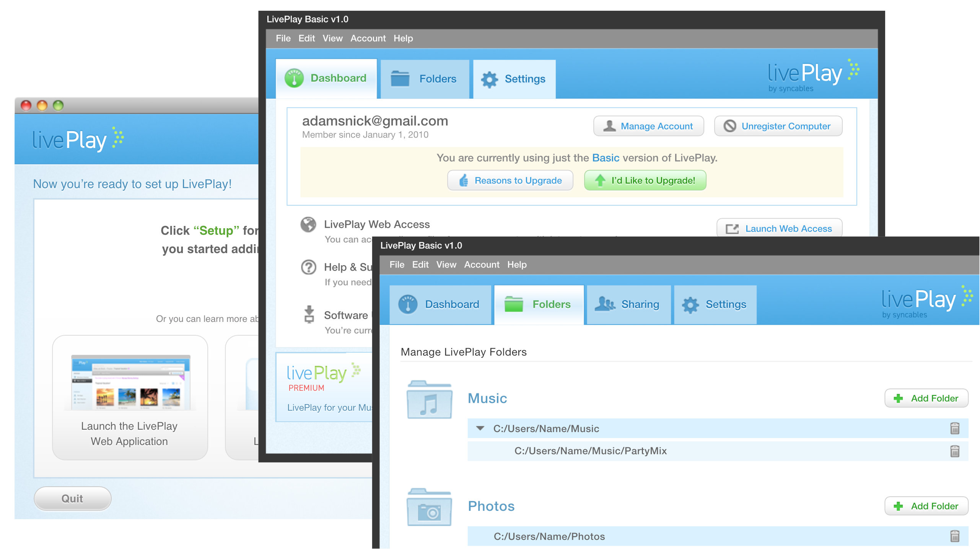980x549 pixels.
Task: Click the web application screenshot thumbnail
Action: coord(131,382)
